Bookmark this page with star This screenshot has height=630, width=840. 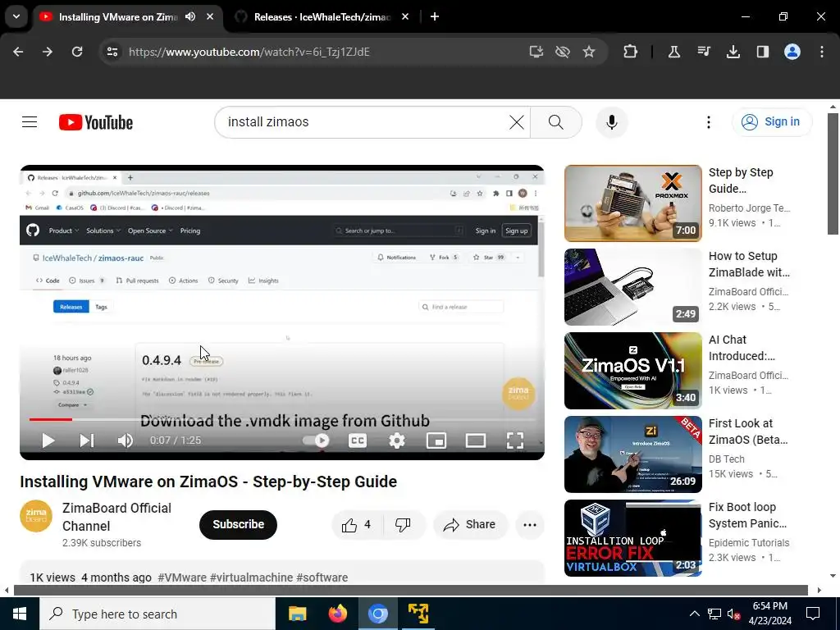(589, 52)
